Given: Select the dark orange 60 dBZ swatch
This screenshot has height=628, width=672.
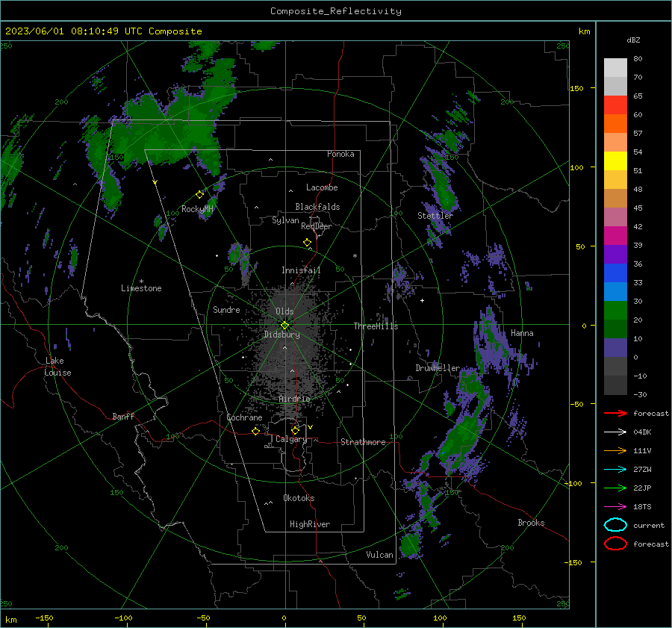Looking at the screenshot, I should 615,123.
